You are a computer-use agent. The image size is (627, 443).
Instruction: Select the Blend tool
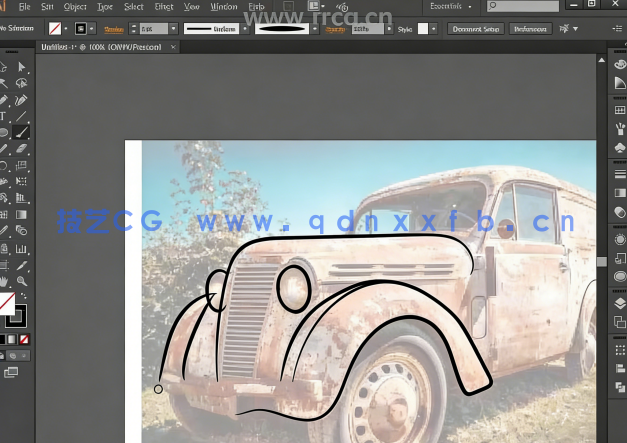click(21, 231)
